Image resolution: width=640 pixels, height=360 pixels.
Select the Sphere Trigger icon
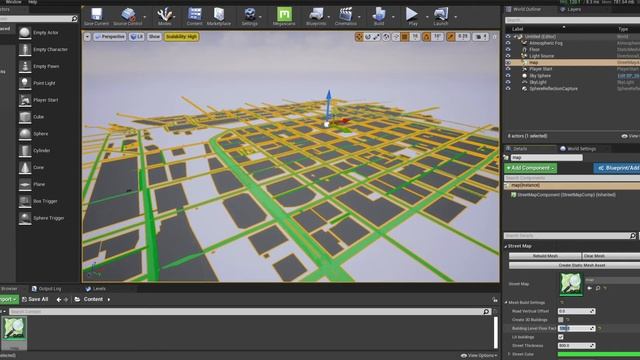click(25, 218)
